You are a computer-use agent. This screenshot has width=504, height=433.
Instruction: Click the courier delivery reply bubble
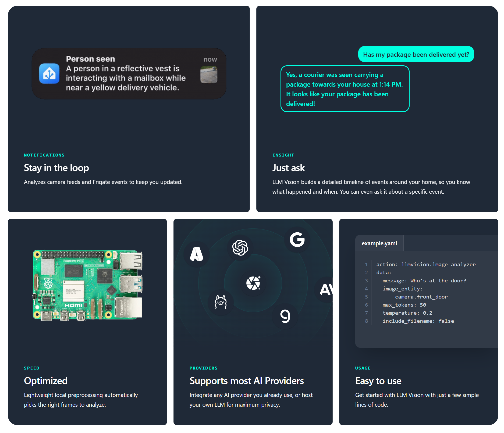pyautogui.click(x=345, y=89)
